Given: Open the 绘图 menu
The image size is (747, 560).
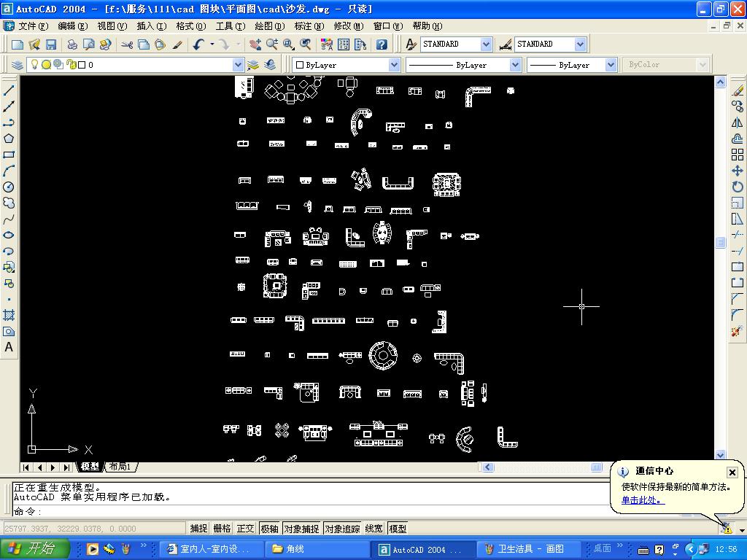Looking at the screenshot, I should [270, 26].
